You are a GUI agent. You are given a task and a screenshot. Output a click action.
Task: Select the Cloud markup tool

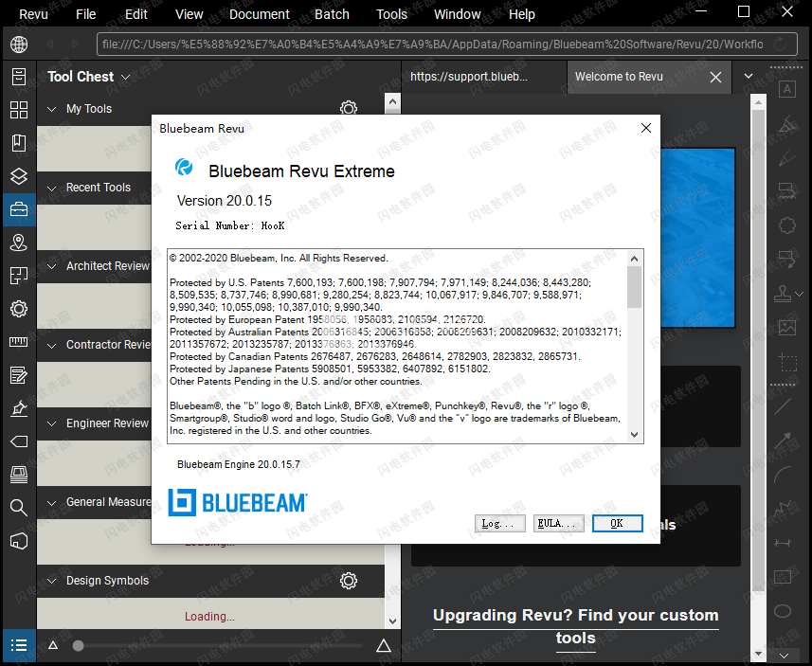787,225
